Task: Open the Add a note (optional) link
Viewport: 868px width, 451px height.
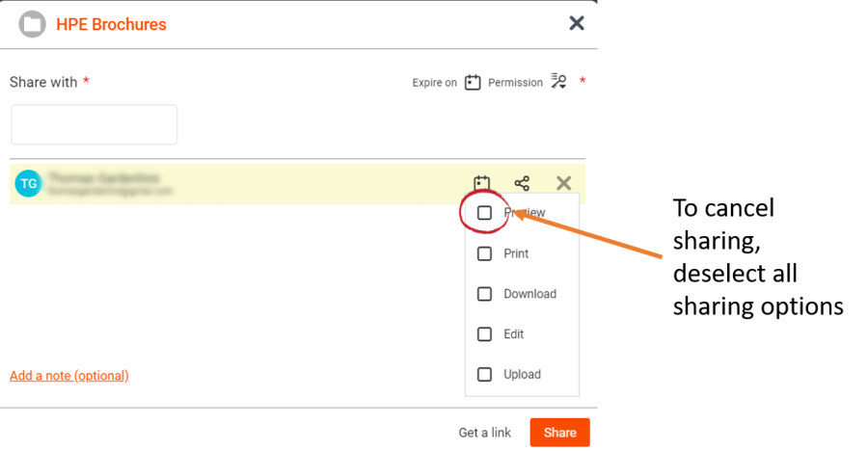Action: pyautogui.click(x=69, y=376)
